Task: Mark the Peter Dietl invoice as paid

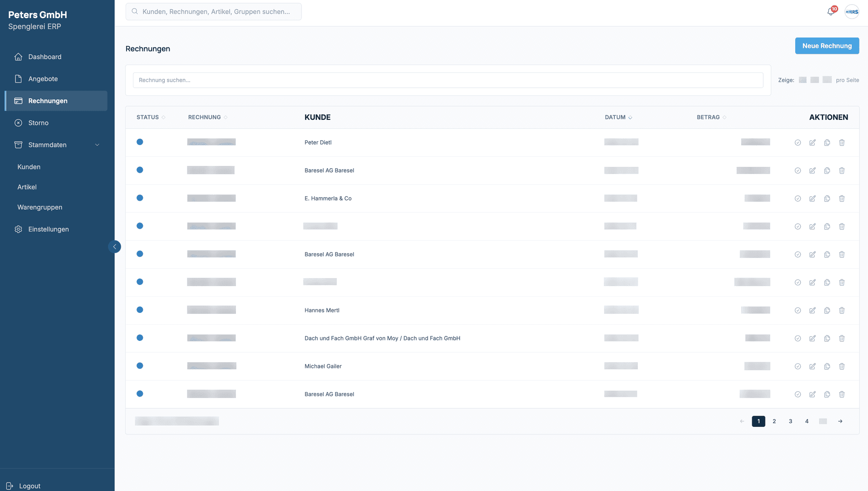Action: 798,142
